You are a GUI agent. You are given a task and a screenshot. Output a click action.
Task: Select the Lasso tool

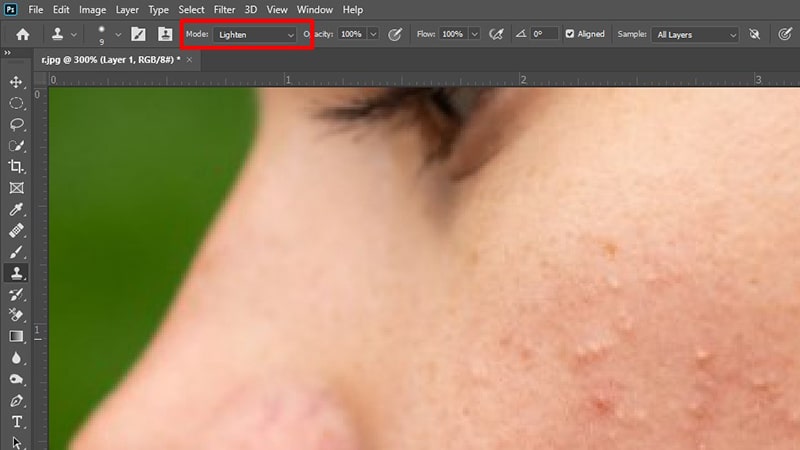tap(16, 124)
